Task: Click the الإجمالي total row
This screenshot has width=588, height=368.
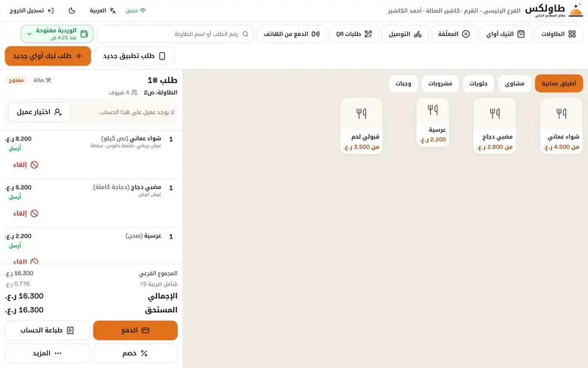Action: [x=91, y=297]
